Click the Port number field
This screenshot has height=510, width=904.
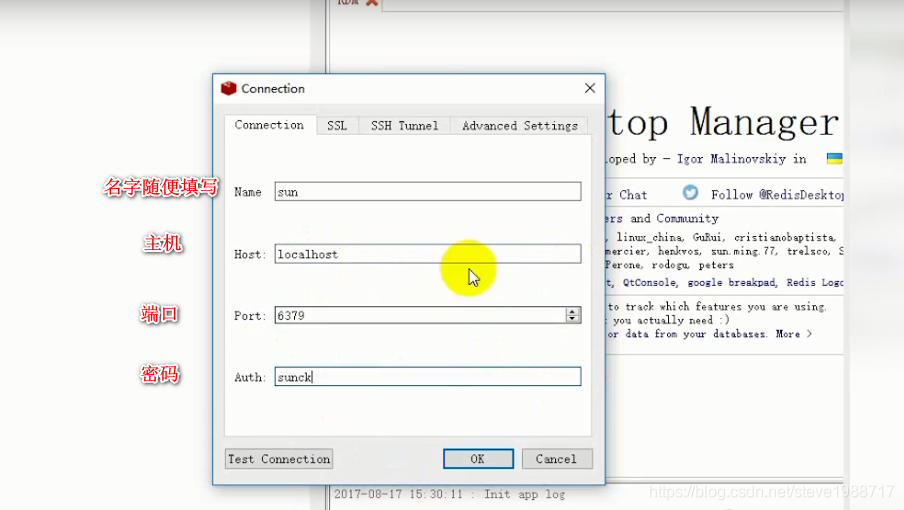point(420,315)
